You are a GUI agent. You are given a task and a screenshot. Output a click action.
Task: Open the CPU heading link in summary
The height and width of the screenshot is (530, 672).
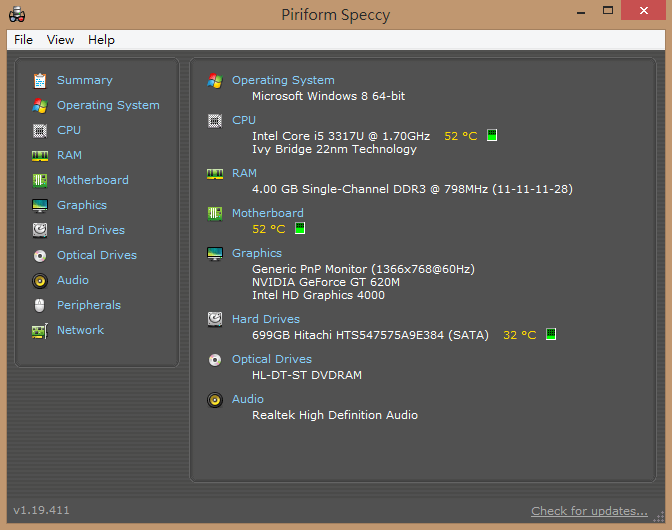244,120
